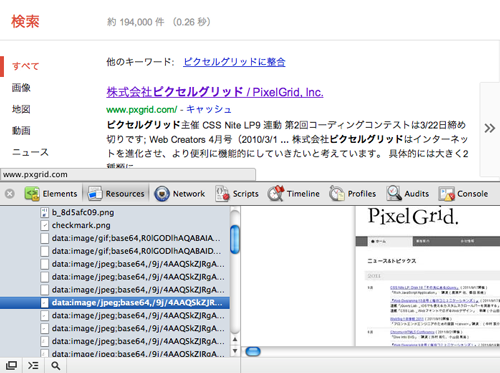Select the gif data URI ending AQABAIA
Image resolution: width=500 pixels, height=373 pixels.
(115, 238)
